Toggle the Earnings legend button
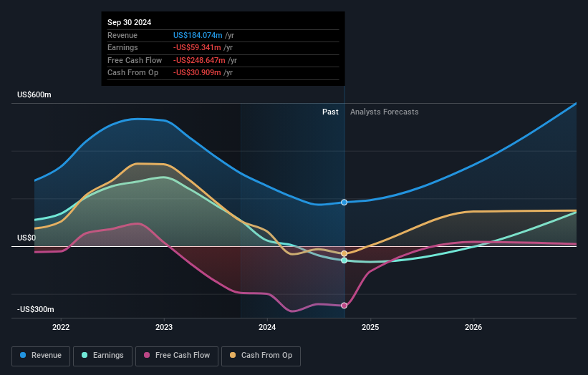Viewport: 588px width, 375px height. point(102,356)
